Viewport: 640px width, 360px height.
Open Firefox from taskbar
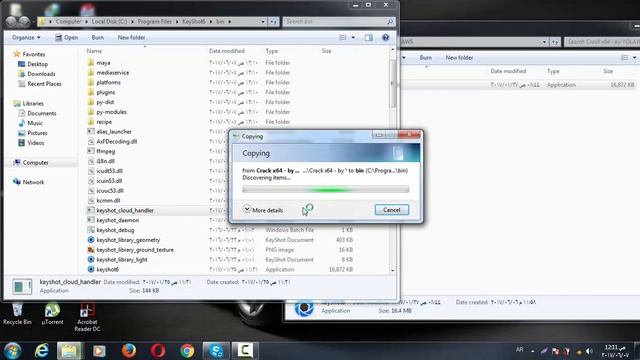pos(129,351)
